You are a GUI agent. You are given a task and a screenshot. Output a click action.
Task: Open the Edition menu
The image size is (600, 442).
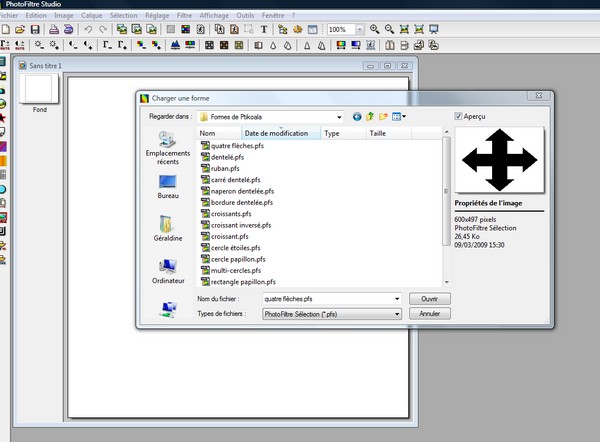coord(36,15)
